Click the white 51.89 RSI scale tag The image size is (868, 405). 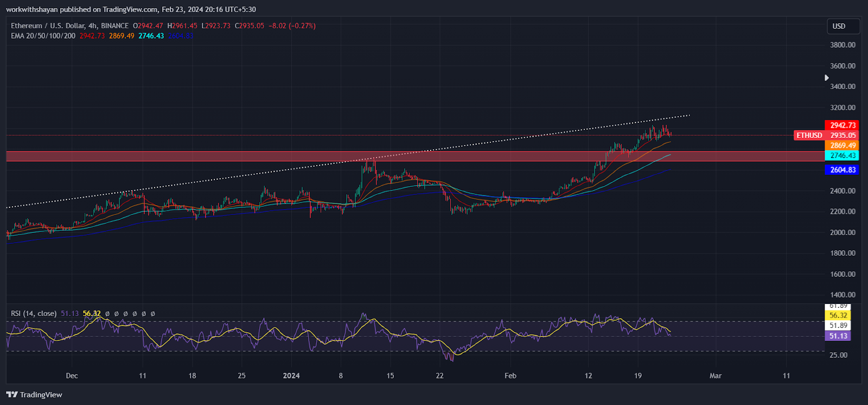pos(838,326)
